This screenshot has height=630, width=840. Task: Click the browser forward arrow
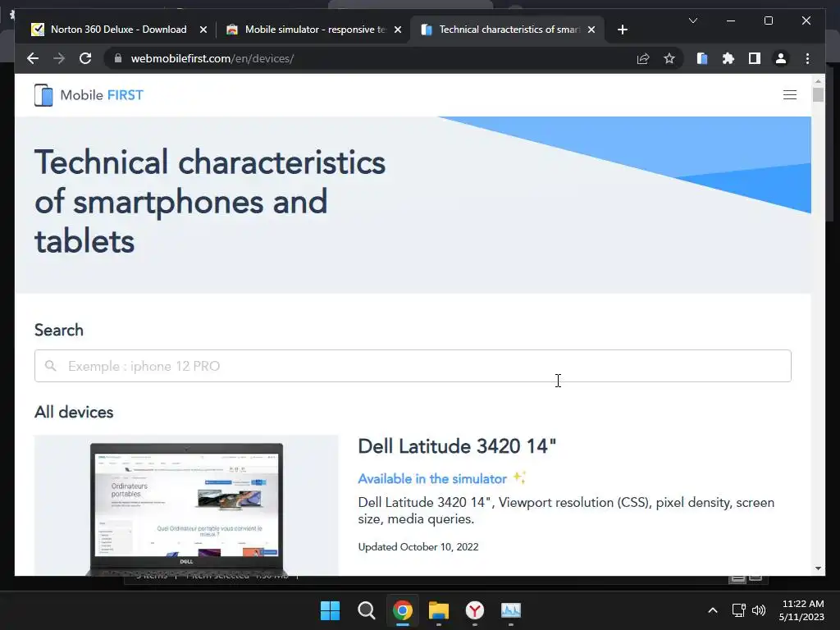[x=59, y=58]
